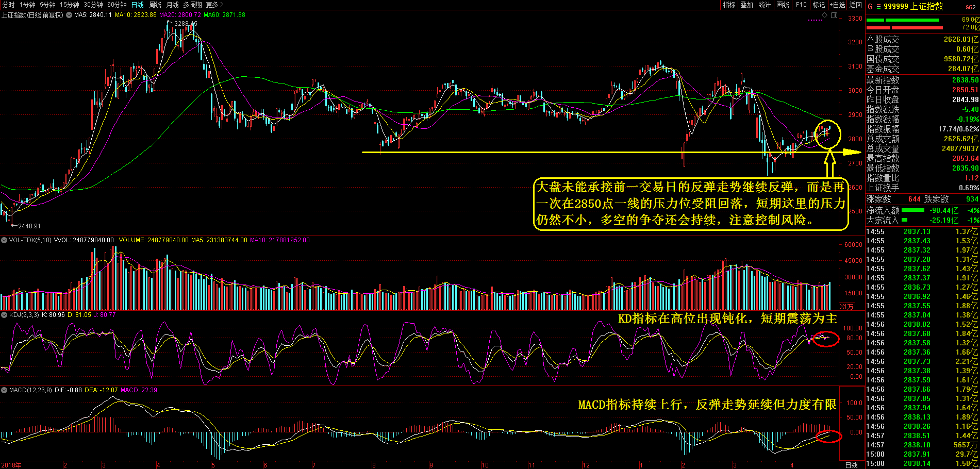
Task: Click the 2440.91 low price label
Action: [29, 226]
